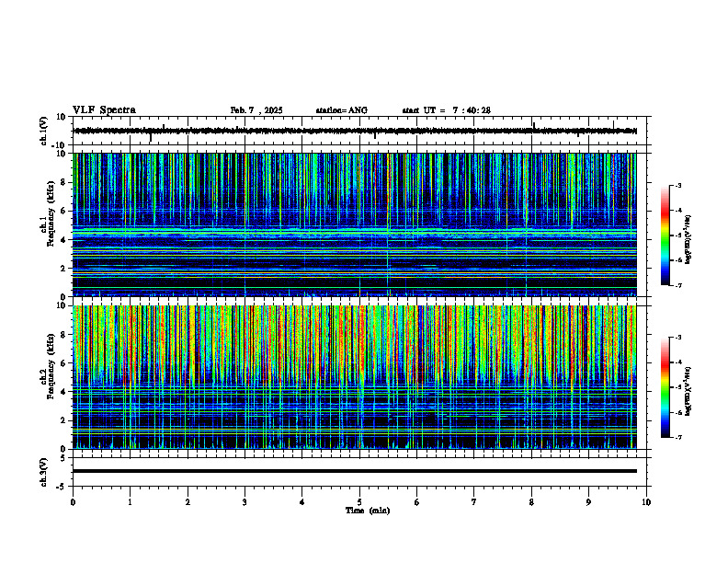
Task: Click time axis tick label "9"
Action: tap(588, 502)
